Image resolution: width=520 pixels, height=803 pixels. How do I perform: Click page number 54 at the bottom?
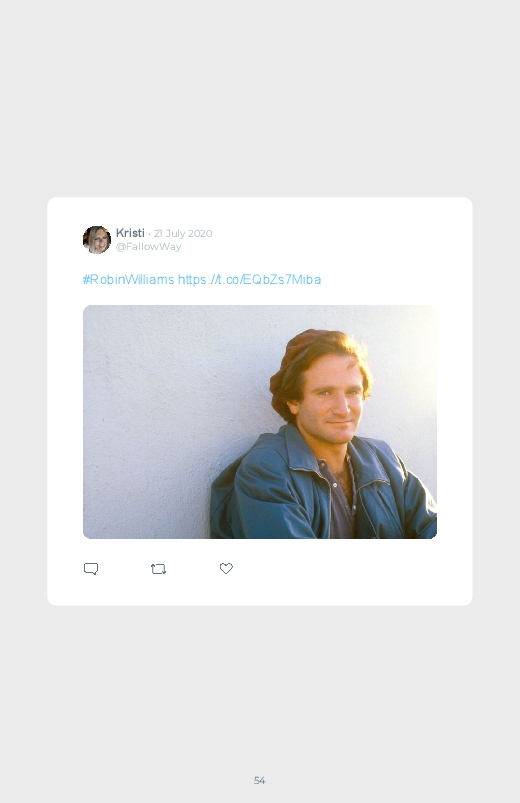(260, 780)
